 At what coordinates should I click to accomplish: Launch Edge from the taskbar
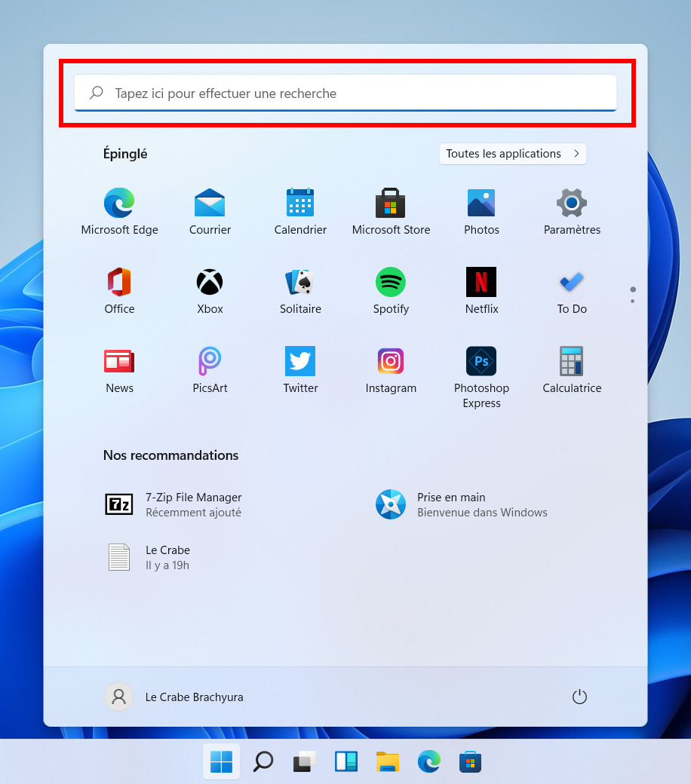(x=428, y=761)
